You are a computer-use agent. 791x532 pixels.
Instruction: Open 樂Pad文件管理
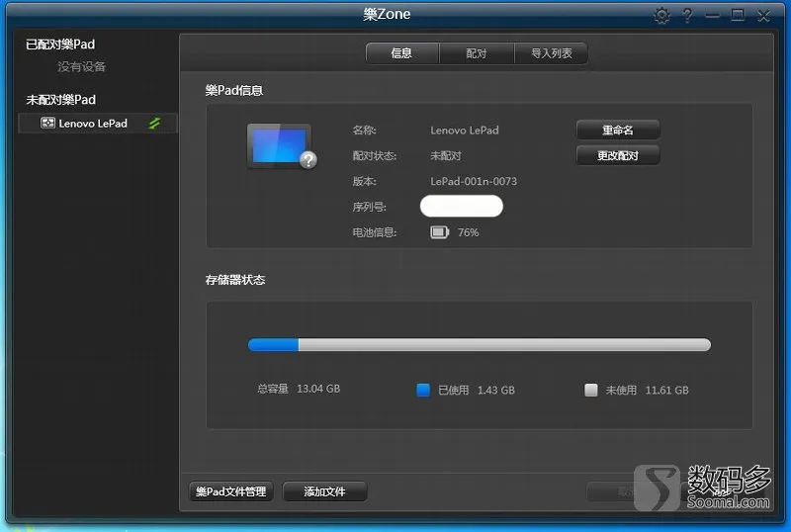pyautogui.click(x=231, y=491)
